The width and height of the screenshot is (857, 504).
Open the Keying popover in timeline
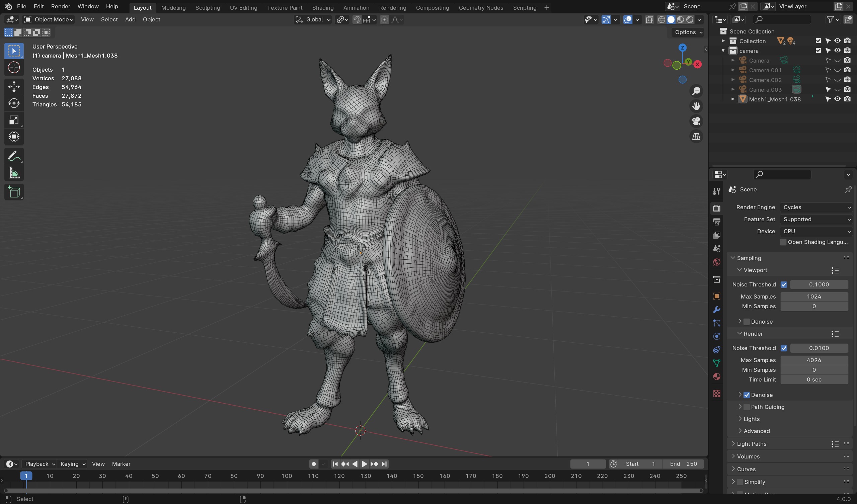(x=72, y=464)
